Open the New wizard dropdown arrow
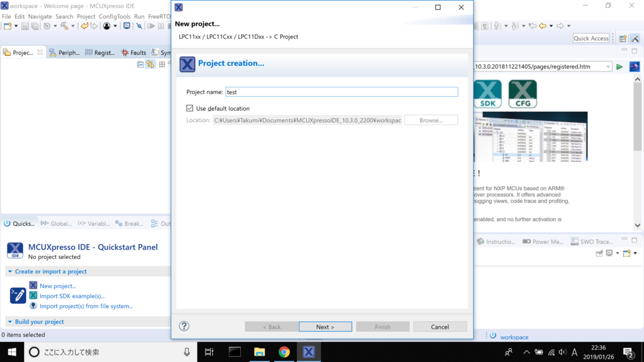This screenshot has width=644, height=362. point(16,26)
